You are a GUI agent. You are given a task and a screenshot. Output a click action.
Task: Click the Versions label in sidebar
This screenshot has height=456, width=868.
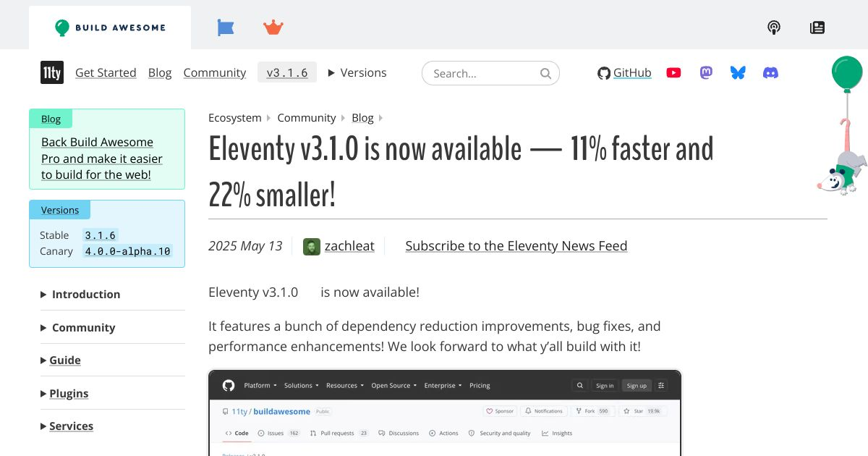[x=60, y=210]
